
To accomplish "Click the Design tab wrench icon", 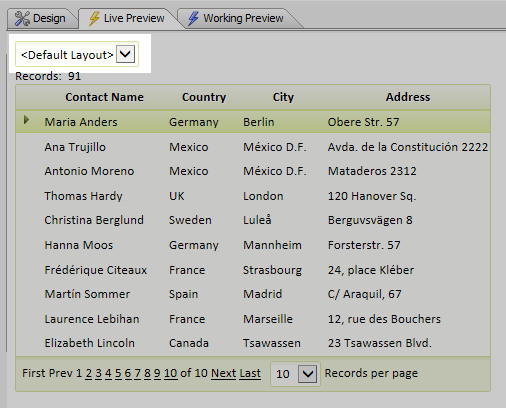I will tap(22, 19).
